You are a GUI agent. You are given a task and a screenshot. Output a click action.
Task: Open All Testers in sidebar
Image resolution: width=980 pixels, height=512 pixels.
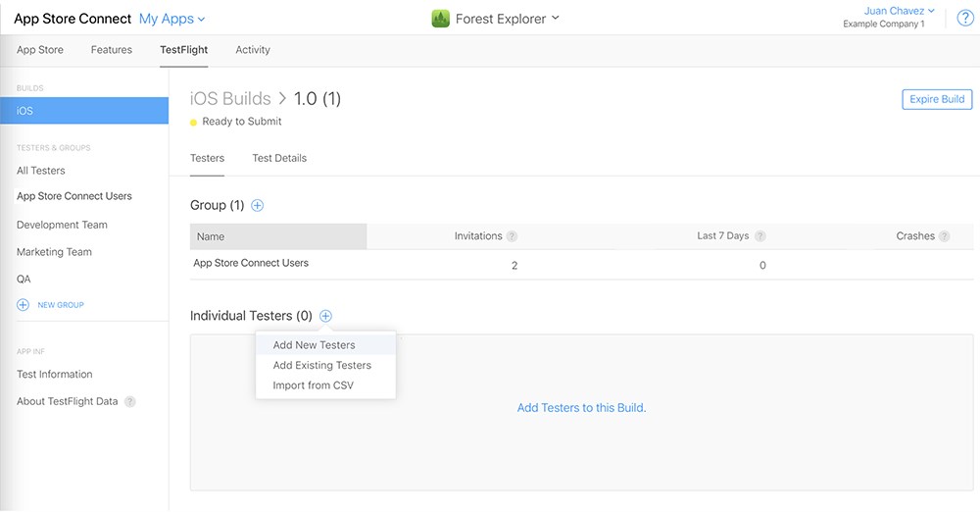[x=40, y=171]
